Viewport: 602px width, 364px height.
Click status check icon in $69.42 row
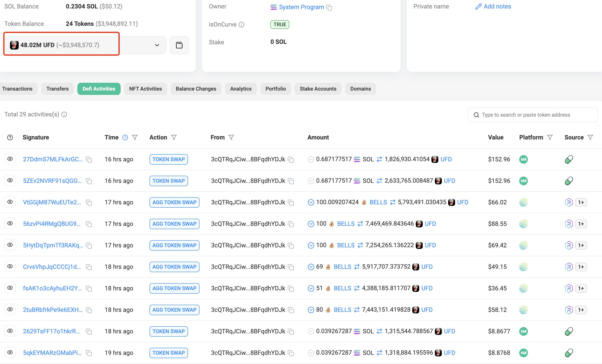(x=311, y=245)
